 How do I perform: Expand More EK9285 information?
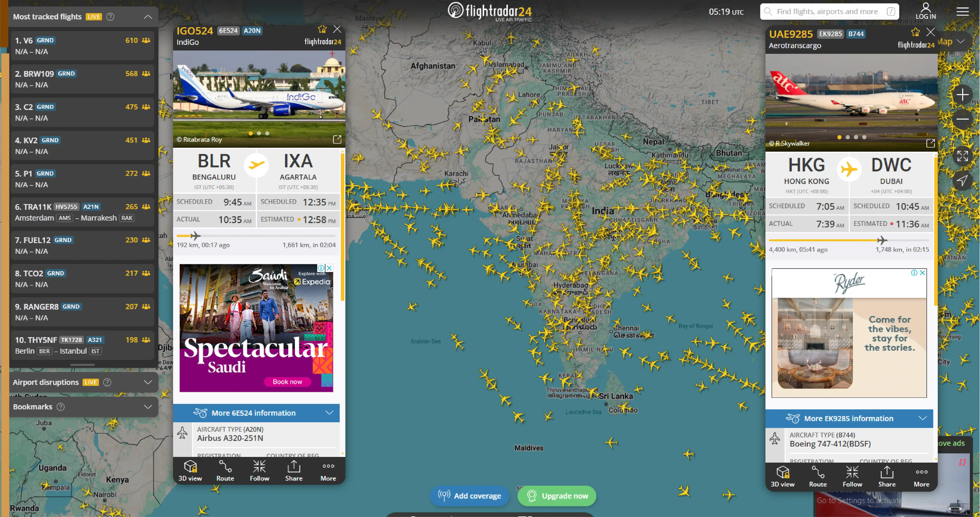(x=849, y=418)
